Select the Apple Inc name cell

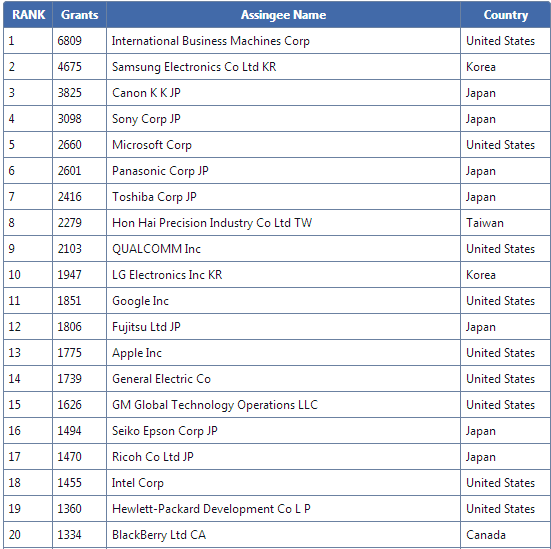[283, 353]
